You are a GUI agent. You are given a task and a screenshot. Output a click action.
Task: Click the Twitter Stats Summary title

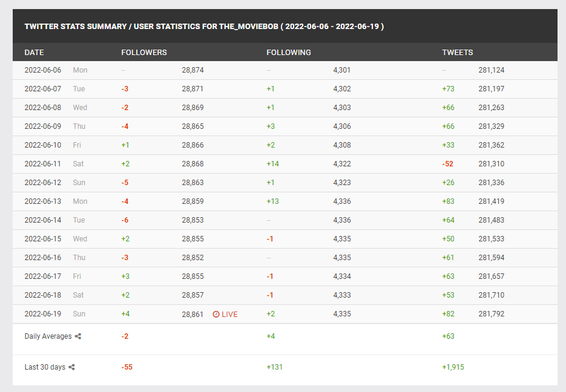(204, 27)
